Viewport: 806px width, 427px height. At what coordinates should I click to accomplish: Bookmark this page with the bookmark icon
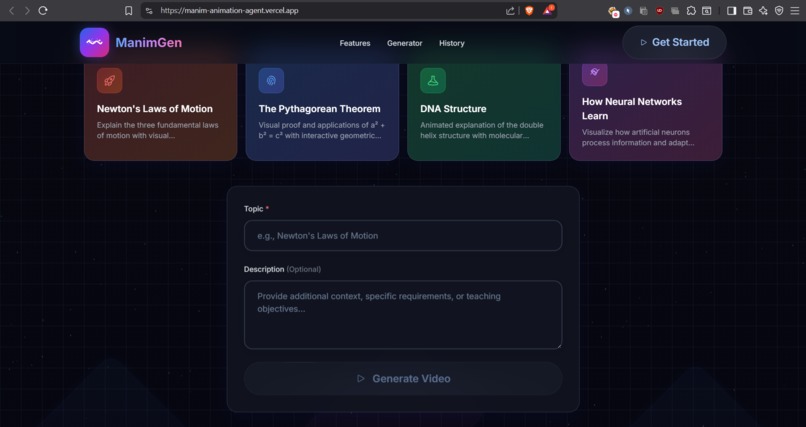click(129, 10)
